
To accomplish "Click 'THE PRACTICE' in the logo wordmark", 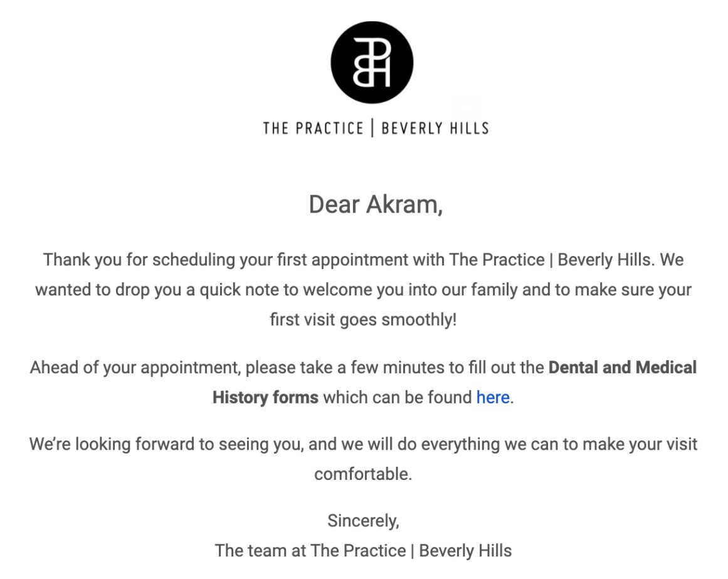I will pyautogui.click(x=313, y=129).
